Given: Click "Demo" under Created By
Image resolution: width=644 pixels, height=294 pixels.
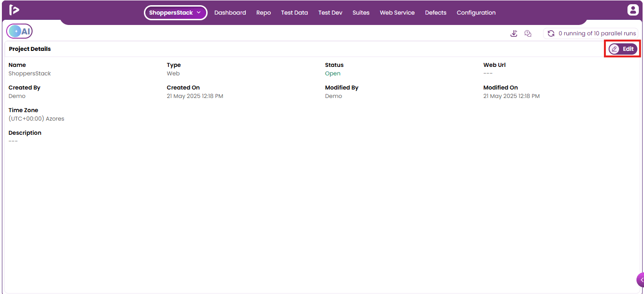Looking at the screenshot, I should (17, 96).
